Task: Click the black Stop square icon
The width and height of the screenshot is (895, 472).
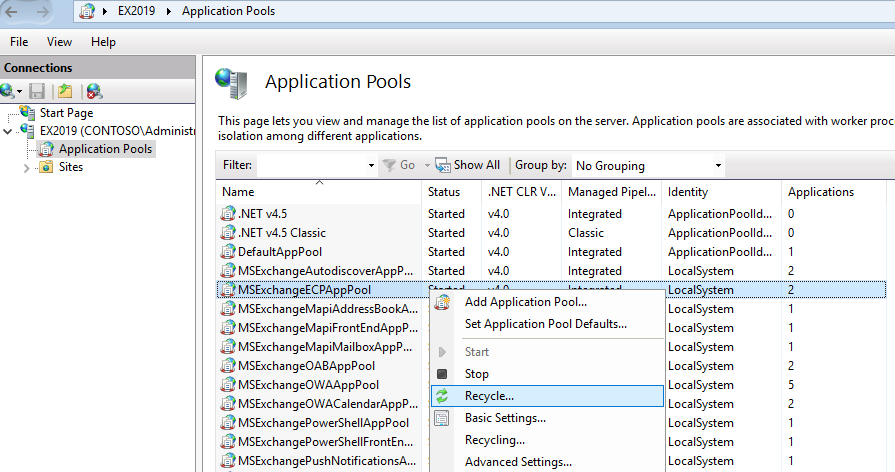Action: point(442,374)
